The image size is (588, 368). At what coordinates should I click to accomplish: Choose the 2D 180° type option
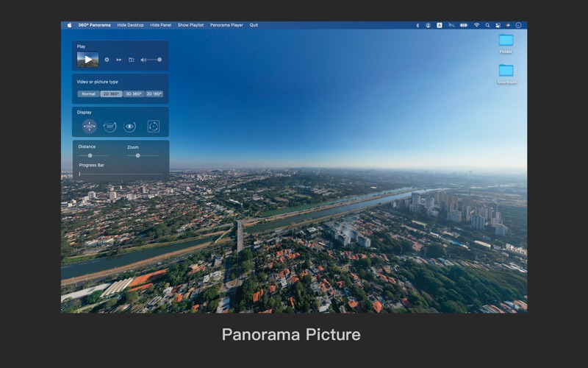154,94
